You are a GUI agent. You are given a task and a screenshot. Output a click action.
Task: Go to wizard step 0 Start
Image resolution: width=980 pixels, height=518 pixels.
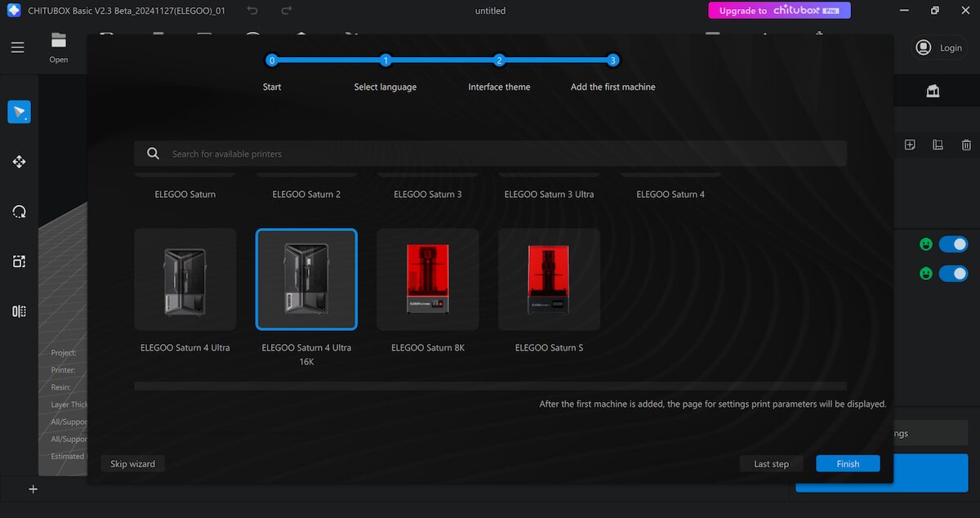[x=272, y=60]
